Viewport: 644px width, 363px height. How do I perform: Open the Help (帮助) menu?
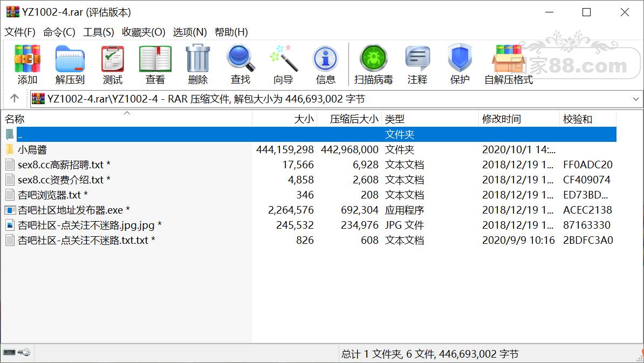[x=231, y=32]
